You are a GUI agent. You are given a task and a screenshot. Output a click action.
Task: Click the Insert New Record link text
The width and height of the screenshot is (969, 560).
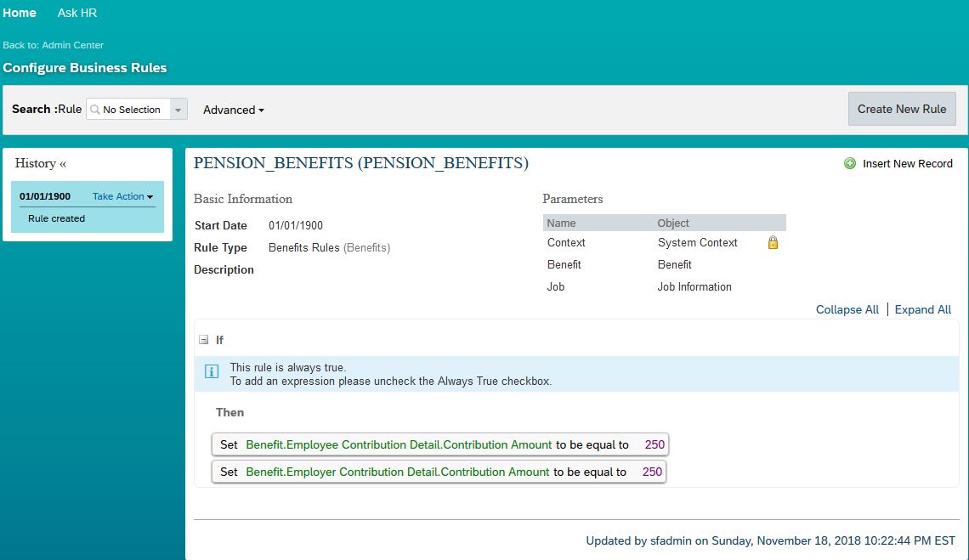click(x=907, y=164)
